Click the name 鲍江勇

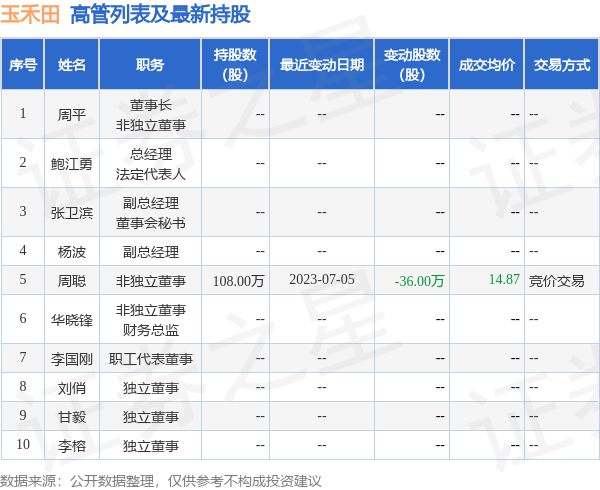[x=72, y=164]
